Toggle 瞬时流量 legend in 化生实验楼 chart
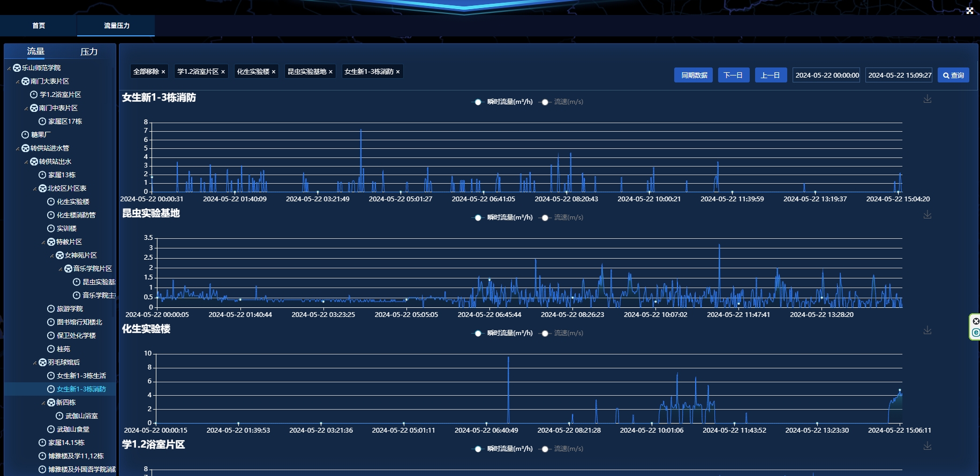The height and width of the screenshot is (476, 980). point(502,333)
